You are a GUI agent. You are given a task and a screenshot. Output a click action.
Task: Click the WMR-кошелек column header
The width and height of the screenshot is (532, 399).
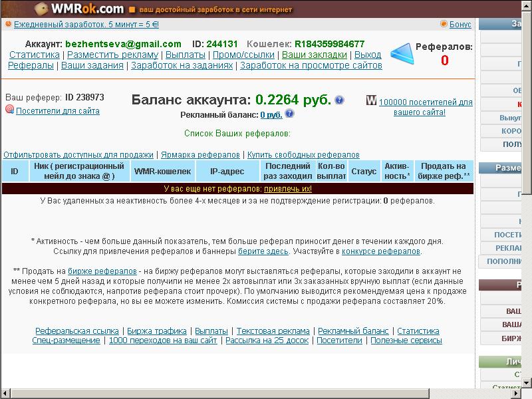tap(163, 171)
